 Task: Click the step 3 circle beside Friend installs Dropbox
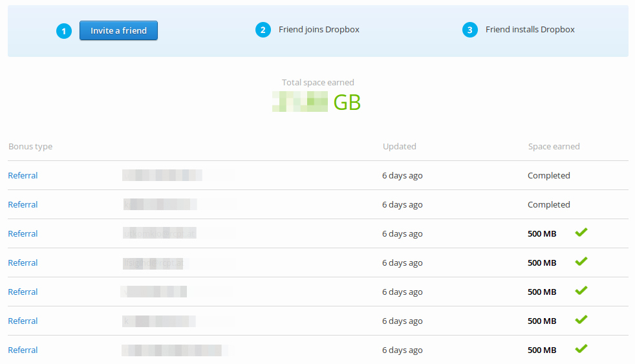click(469, 30)
